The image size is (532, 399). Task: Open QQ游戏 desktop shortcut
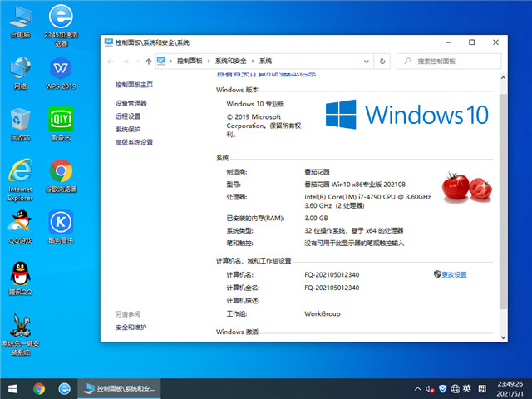(x=20, y=227)
